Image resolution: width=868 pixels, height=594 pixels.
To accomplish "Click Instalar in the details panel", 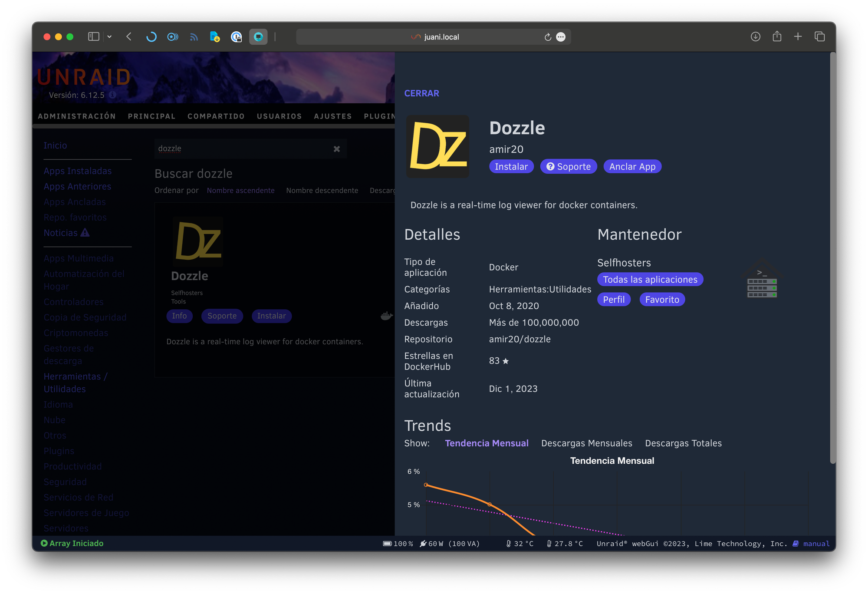I will (511, 167).
